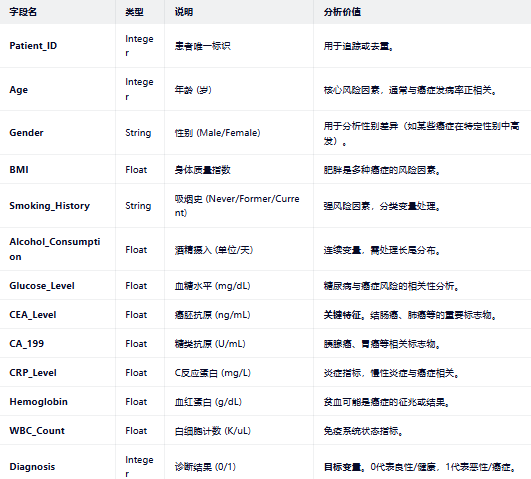The image size is (531, 479).
Task: Click the 分析价值 column header
Action: pos(342,12)
